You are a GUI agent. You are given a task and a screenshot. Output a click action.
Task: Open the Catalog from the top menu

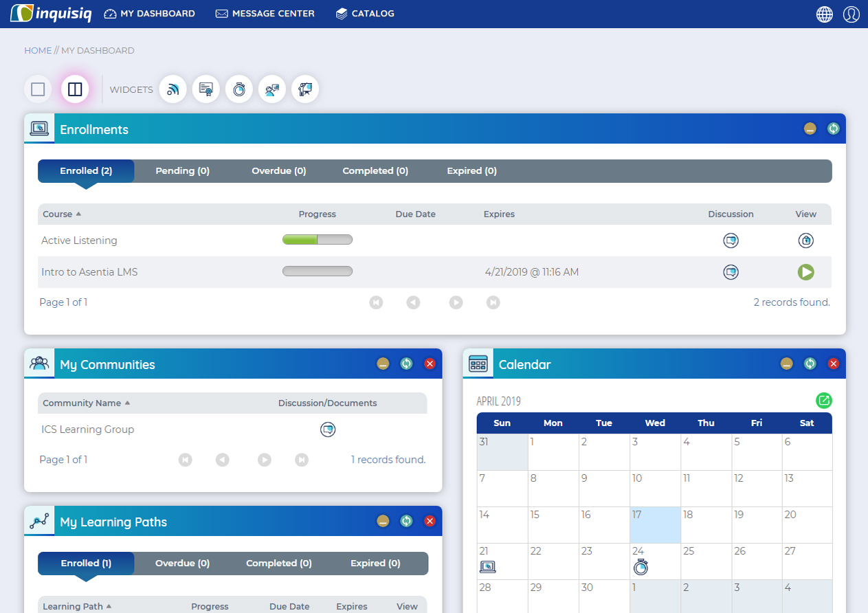click(x=365, y=13)
